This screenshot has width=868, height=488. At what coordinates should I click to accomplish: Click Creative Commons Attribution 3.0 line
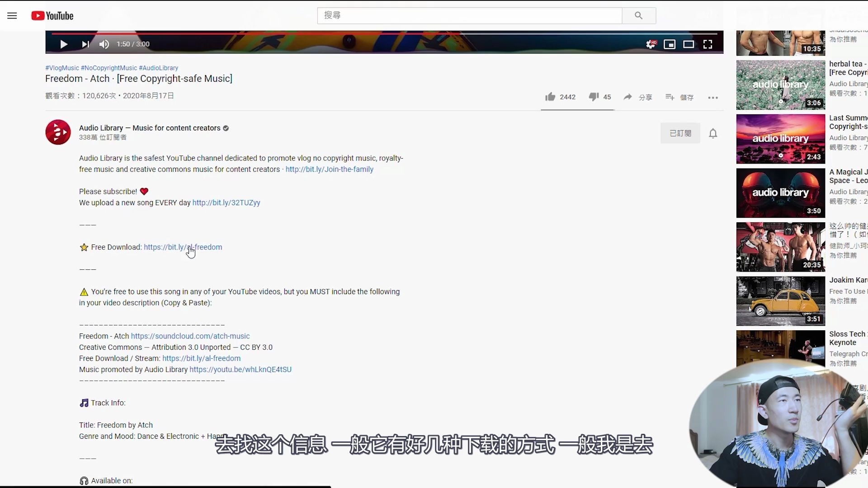click(176, 347)
